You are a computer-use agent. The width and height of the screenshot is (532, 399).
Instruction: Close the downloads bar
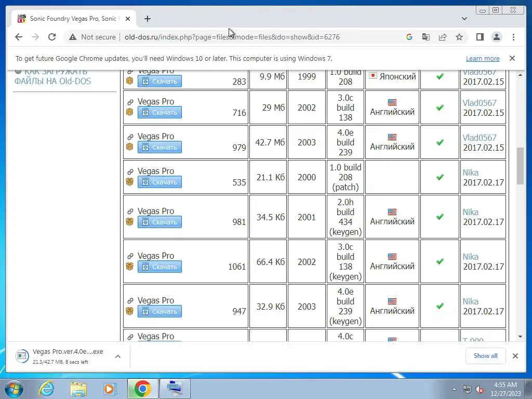click(515, 355)
